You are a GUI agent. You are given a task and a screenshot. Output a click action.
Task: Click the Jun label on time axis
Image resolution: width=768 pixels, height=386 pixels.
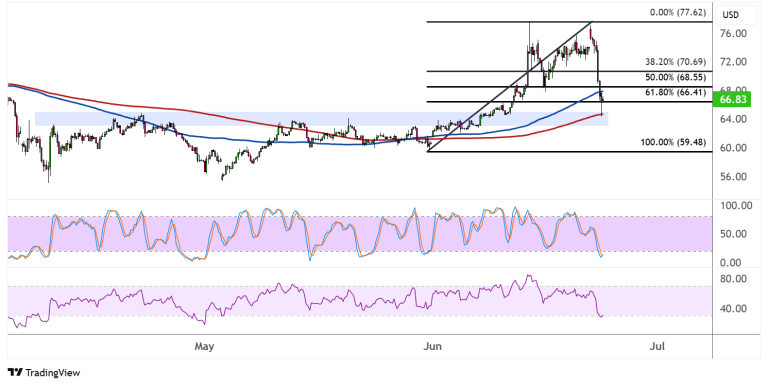[x=432, y=347]
